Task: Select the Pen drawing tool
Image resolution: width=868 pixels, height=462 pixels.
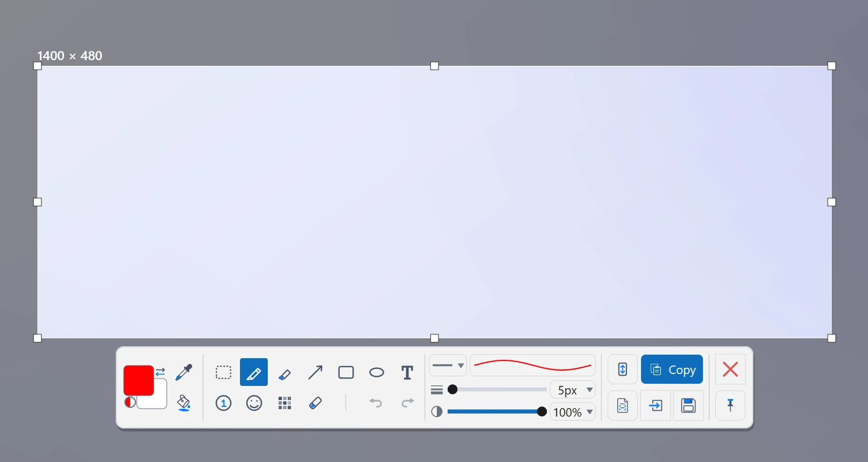Action: [x=254, y=372]
